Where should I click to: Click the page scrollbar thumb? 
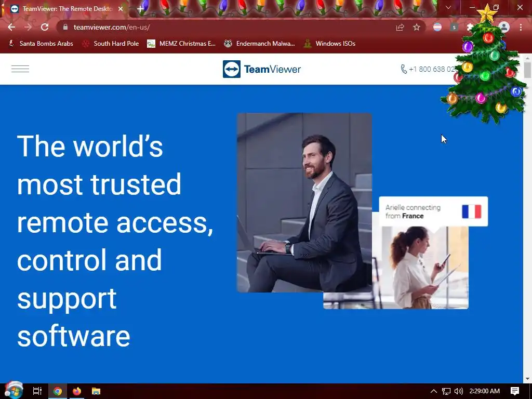click(527, 70)
